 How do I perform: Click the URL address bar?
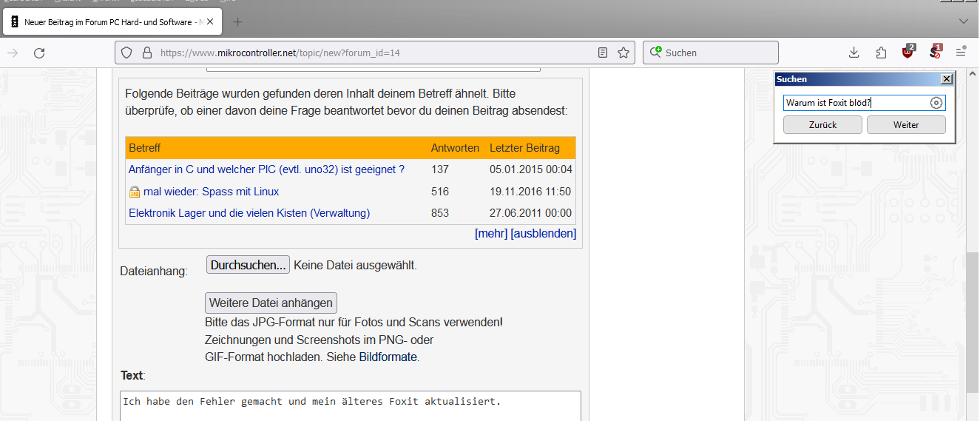pos(374,53)
